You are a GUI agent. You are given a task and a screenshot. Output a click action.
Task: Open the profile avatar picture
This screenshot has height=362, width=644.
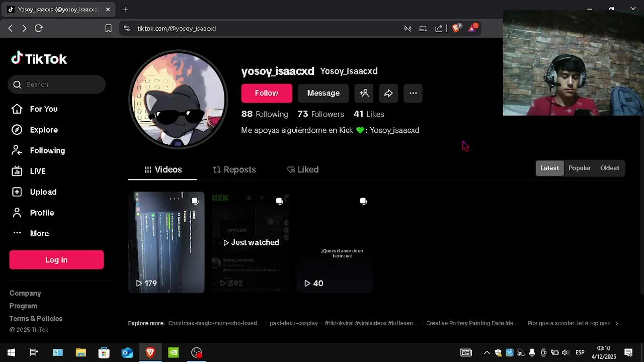pyautogui.click(x=179, y=99)
